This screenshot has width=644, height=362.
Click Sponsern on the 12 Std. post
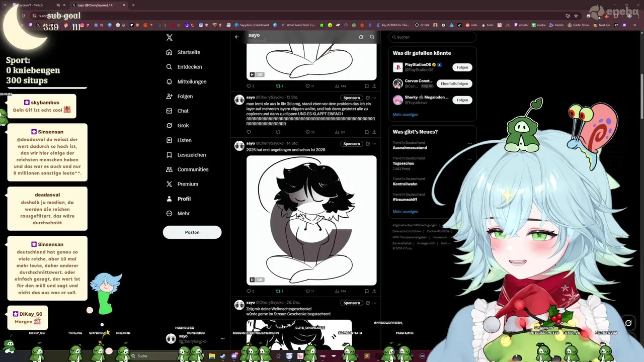click(x=352, y=98)
